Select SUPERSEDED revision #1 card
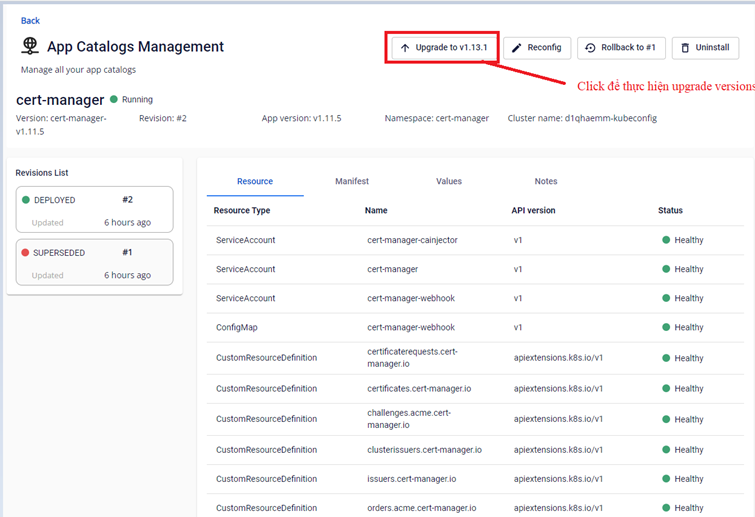This screenshot has width=755, height=517. click(94, 263)
